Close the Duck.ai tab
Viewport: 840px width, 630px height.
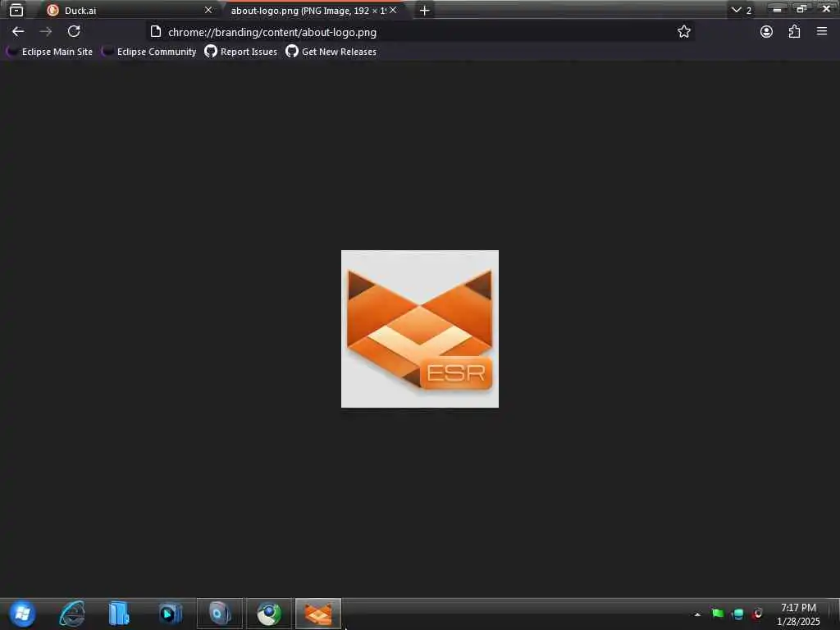(x=208, y=10)
